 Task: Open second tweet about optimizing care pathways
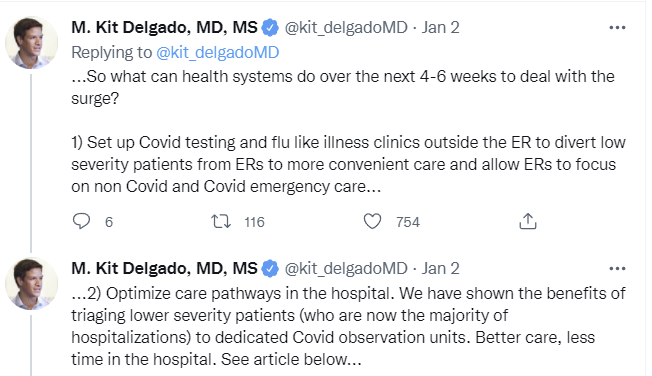(348, 326)
